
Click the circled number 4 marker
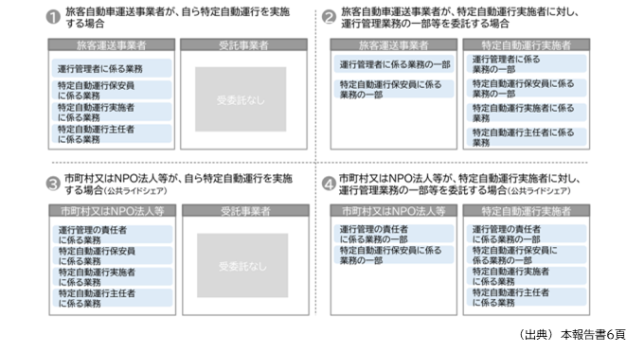[329, 184]
